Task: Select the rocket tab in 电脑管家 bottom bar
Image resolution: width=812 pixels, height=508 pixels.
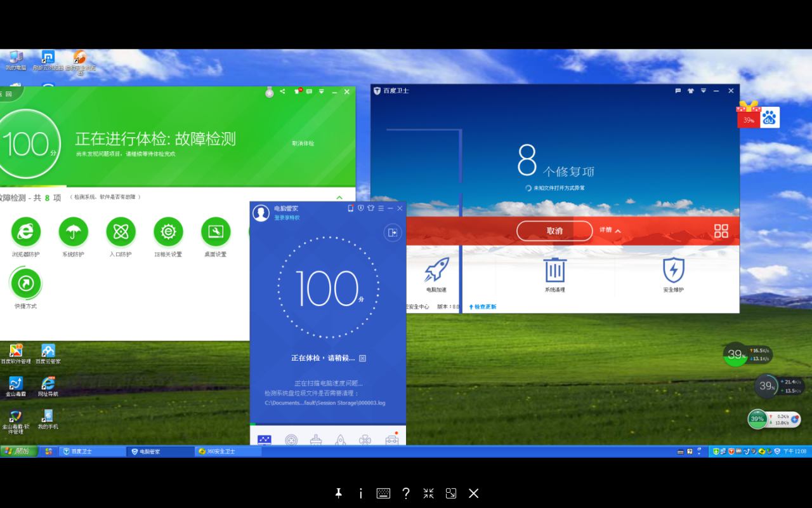Action: 341,439
